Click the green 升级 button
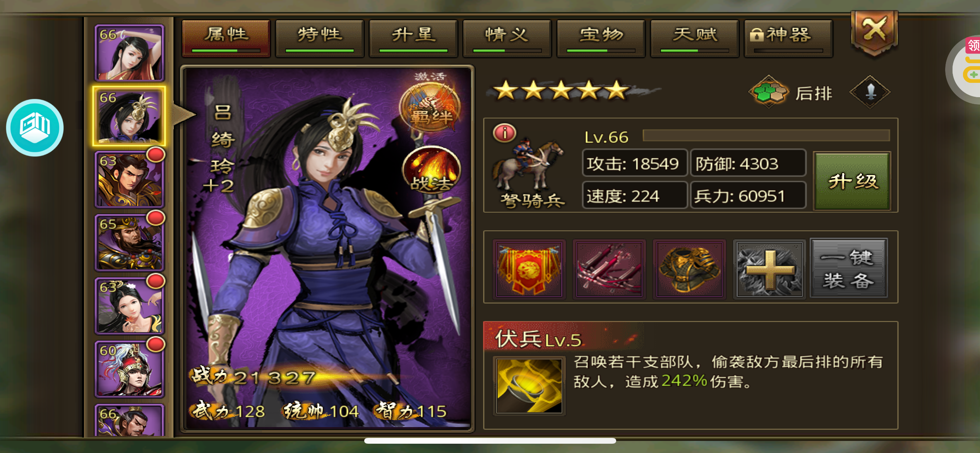 click(x=852, y=181)
